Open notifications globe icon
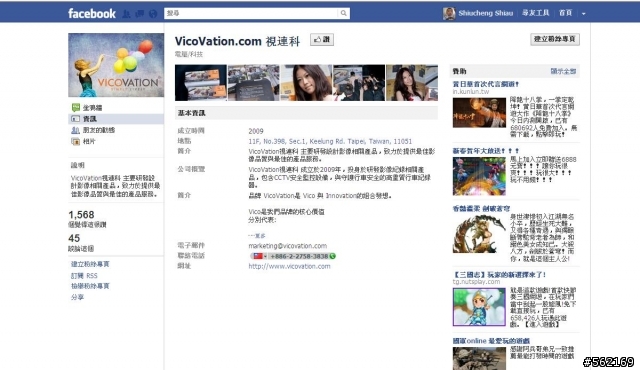Screen dimensions: 640x370 pyautogui.click(x=153, y=14)
